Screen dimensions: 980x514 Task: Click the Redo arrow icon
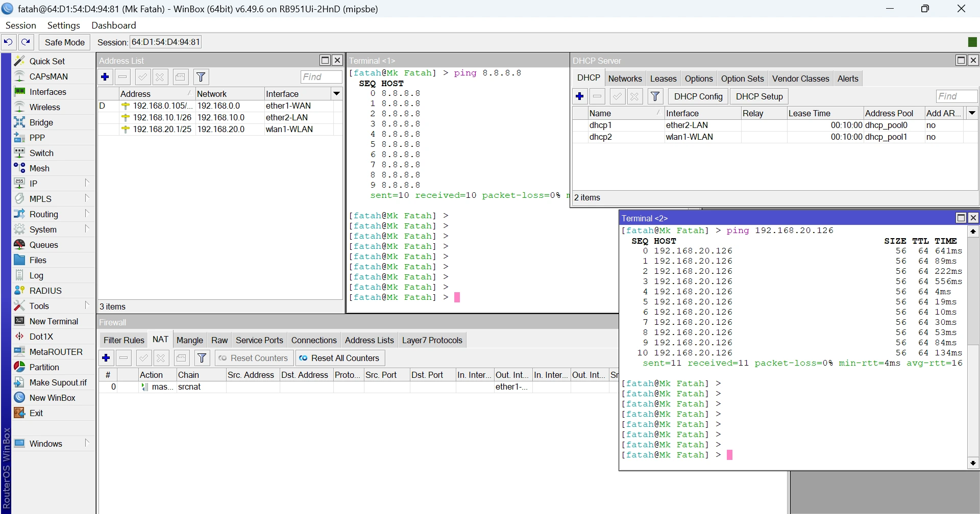26,42
